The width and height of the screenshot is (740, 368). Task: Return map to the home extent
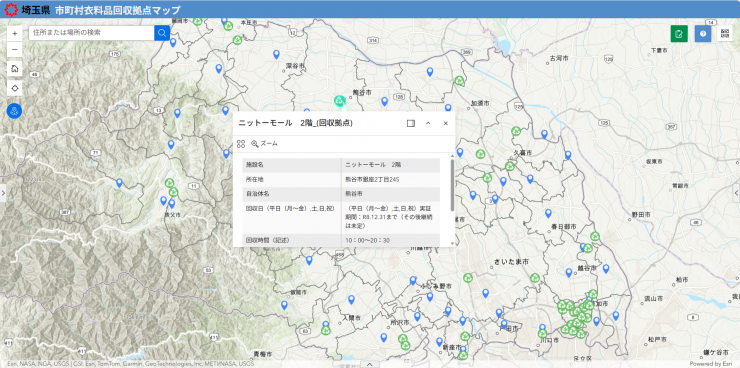point(15,68)
